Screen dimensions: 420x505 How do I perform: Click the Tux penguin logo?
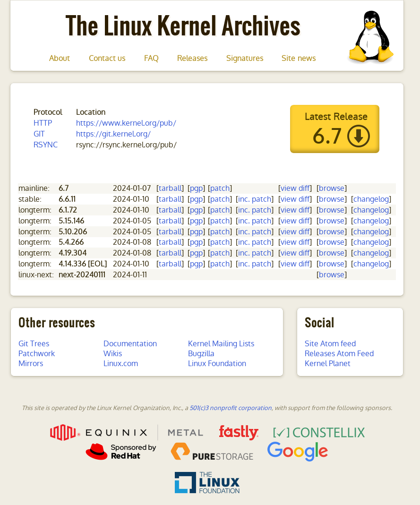[371, 37]
